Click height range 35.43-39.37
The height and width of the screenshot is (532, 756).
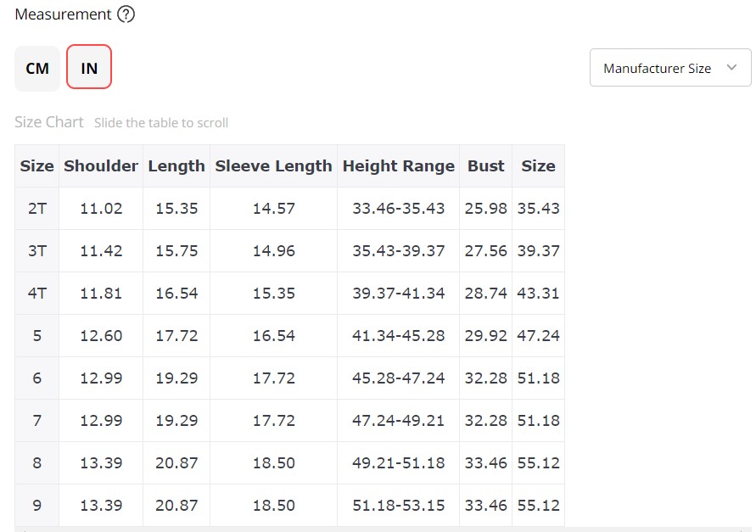click(x=398, y=251)
